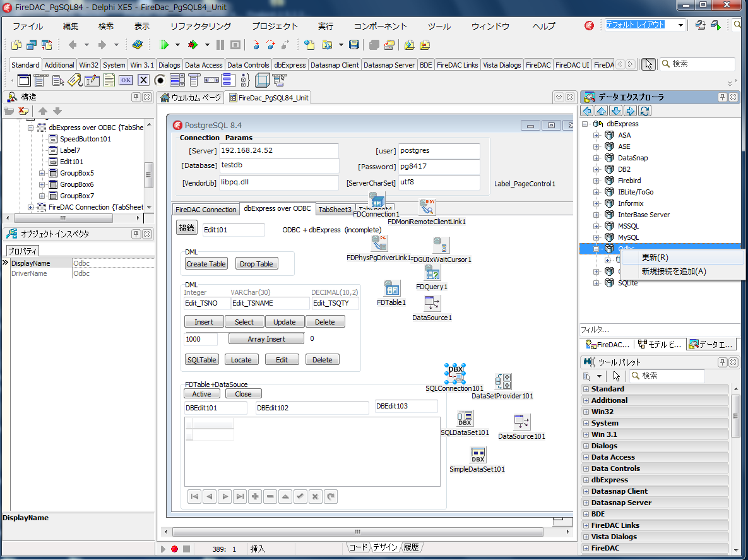Click the refresh icon in Data Explorer toolbar
Screen dimensions: 748x560
pos(645,111)
